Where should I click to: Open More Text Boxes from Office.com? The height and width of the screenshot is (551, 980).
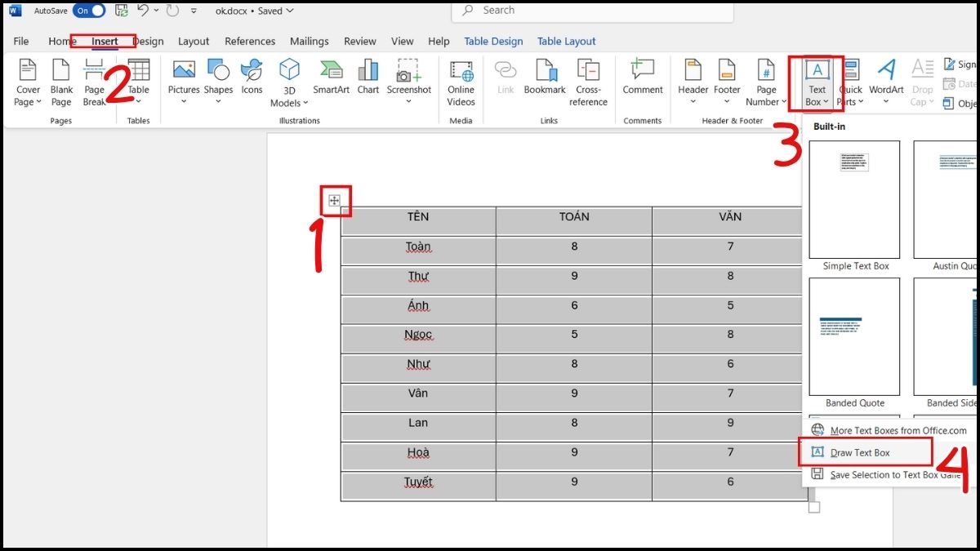click(x=898, y=430)
